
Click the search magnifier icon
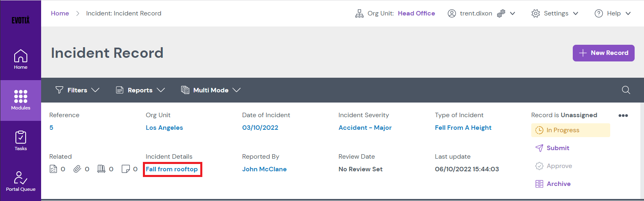pyautogui.click(x=626, y=90)
